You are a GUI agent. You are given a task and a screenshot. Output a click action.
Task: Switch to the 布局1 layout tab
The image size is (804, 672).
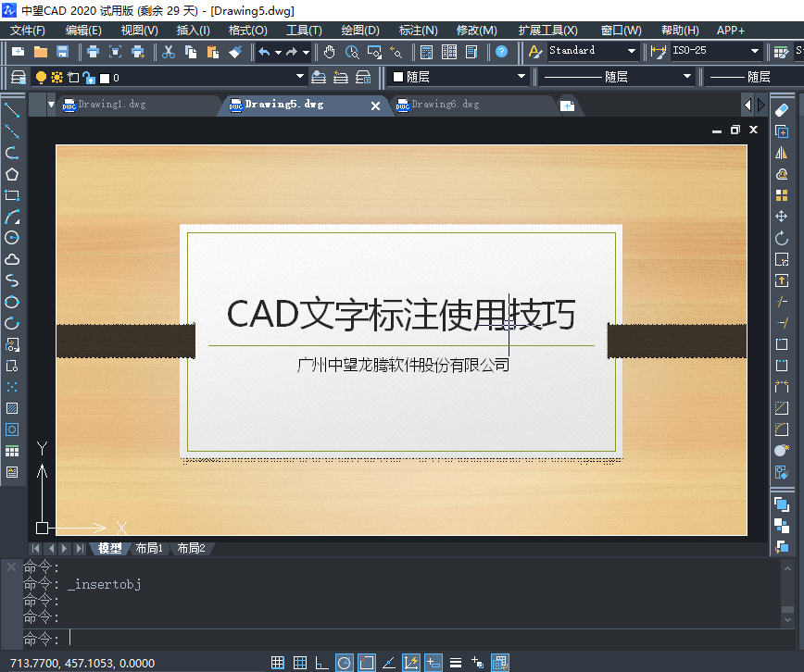(149, 549)
